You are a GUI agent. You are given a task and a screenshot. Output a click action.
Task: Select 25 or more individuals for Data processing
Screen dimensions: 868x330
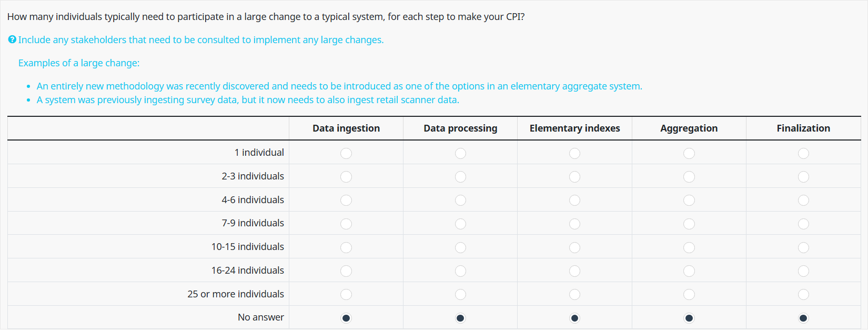[460, 294]
